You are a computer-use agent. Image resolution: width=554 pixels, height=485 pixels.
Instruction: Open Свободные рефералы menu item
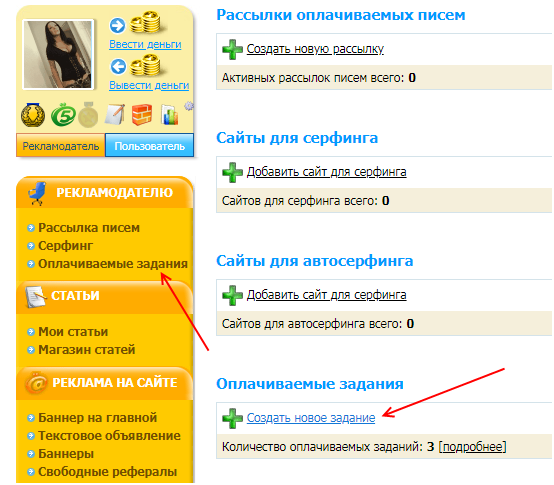(107, 472)
